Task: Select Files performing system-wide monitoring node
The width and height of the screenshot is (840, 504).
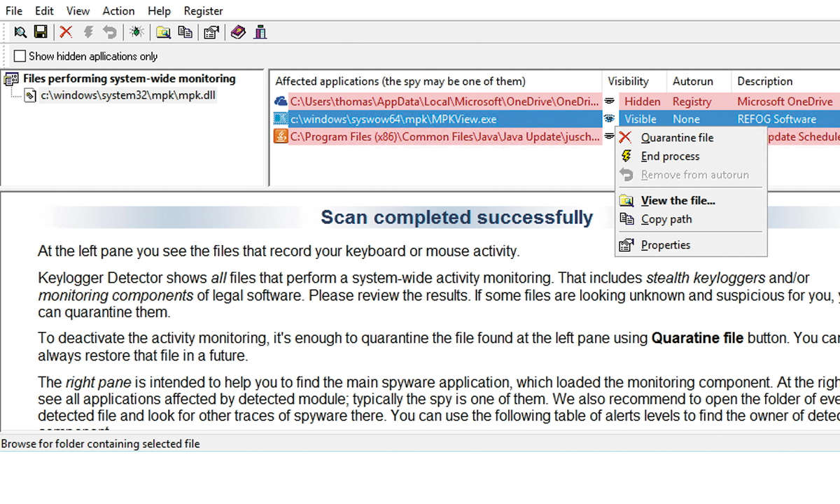Action: pyautogui.click(x=129, y=79)
